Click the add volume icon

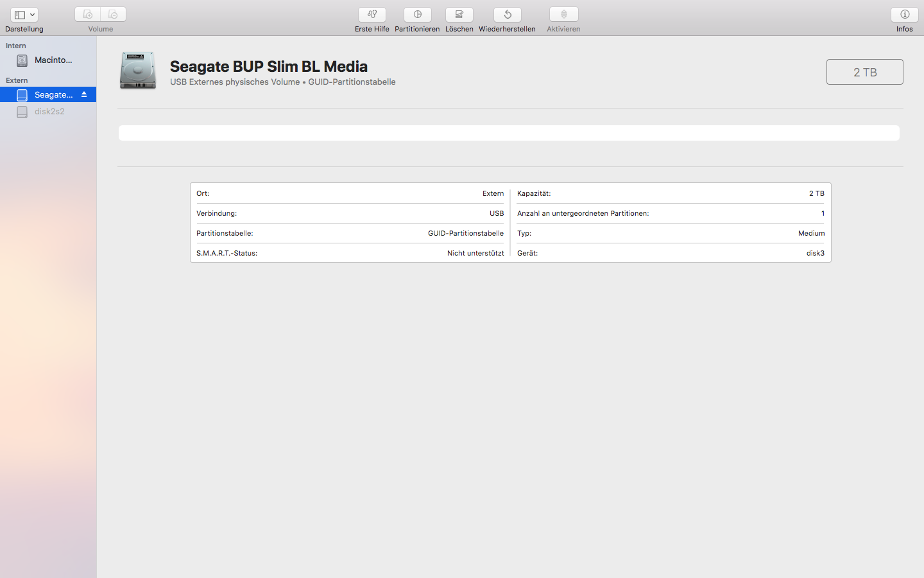pyautogui.click(x=88, y=14)
